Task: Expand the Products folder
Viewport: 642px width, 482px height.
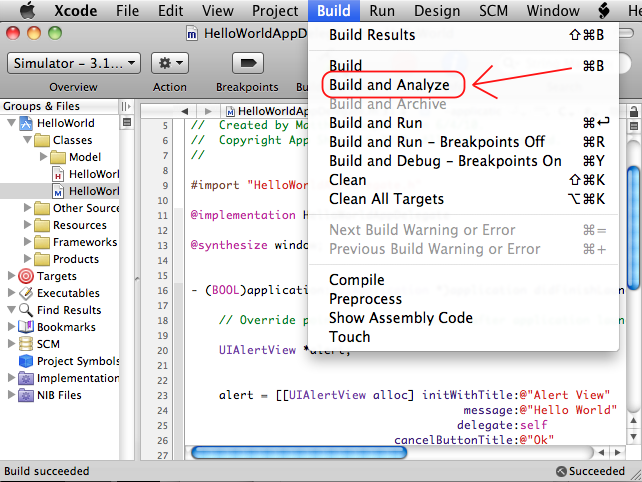Action: point(27,258)
